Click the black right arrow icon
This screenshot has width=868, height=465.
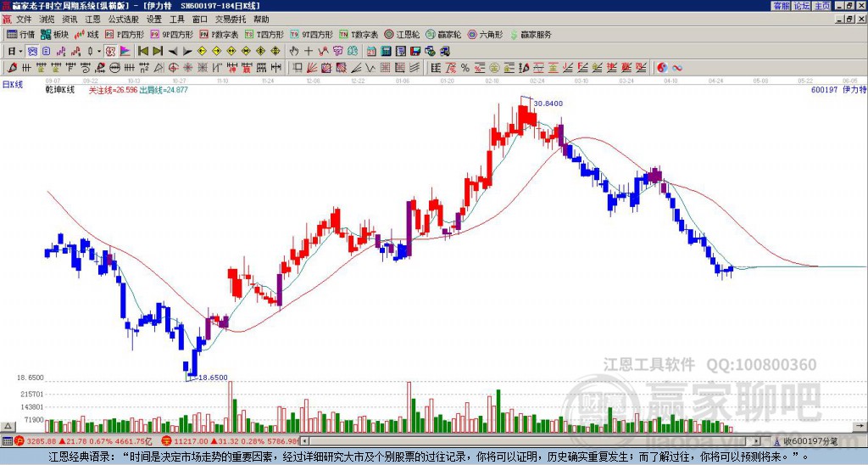tap(187, 52)
